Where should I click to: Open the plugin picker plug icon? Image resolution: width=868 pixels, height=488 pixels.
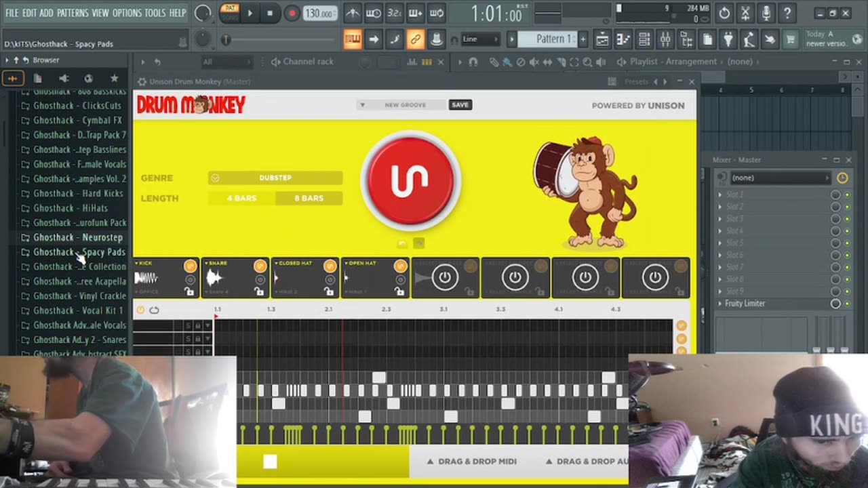pos(728,39)
